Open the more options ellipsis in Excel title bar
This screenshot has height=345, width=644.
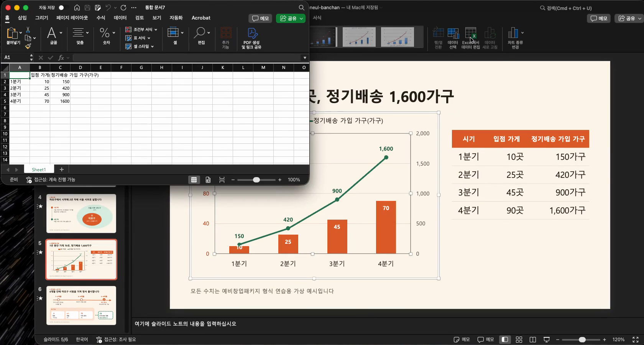(134, 8)
